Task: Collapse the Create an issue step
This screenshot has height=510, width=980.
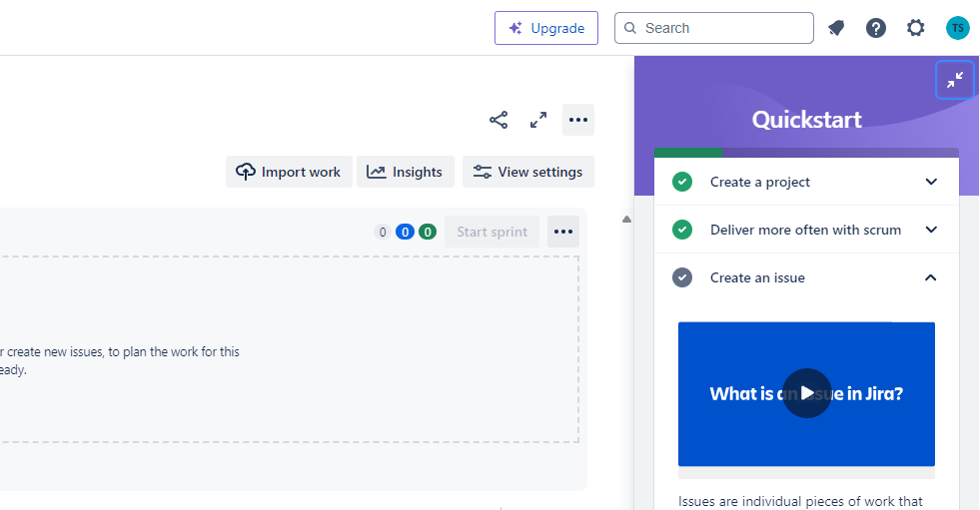Action: pyautogui.click(x=931, y=277)
